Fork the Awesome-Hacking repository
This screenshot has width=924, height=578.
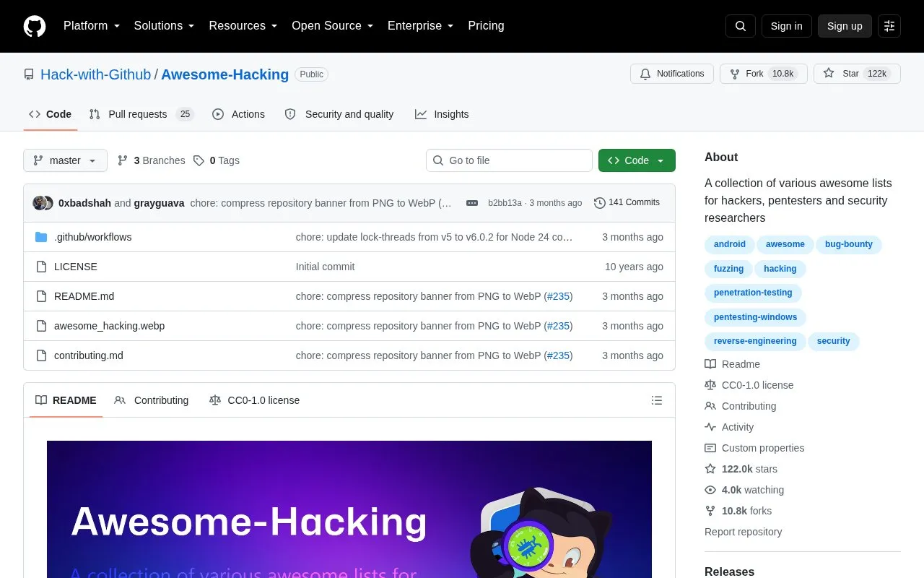click(x=764, y=74)
